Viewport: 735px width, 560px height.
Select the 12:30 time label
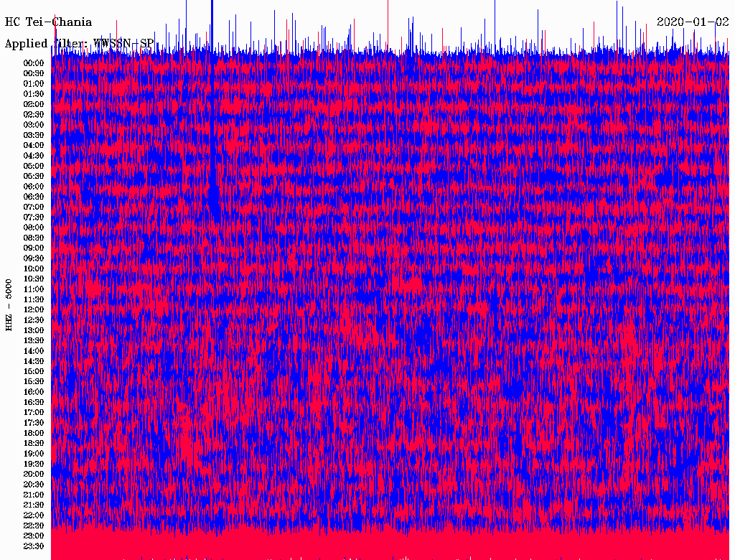[34, 320]
